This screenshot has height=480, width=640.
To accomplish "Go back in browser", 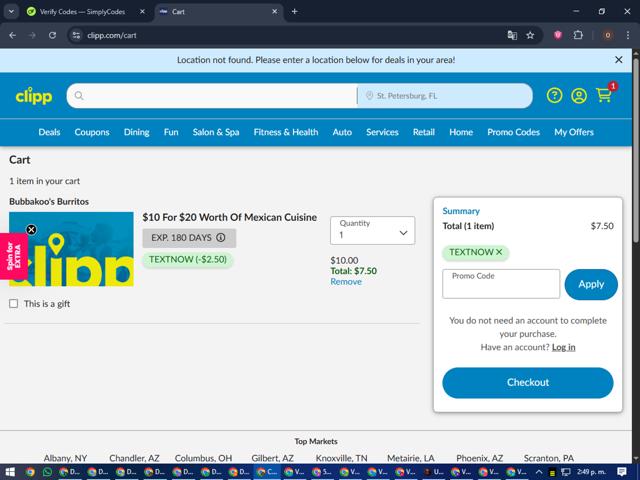I will click(x=13, y=36).
